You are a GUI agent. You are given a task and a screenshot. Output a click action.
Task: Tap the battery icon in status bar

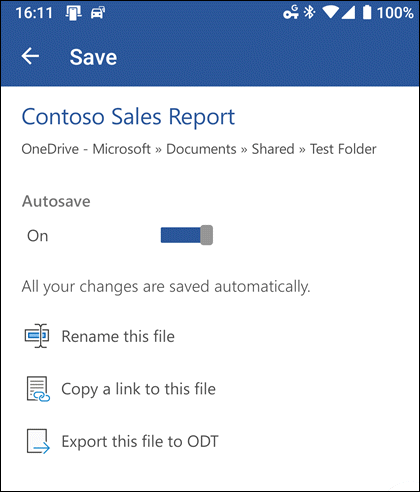click(x=367, y=13)
